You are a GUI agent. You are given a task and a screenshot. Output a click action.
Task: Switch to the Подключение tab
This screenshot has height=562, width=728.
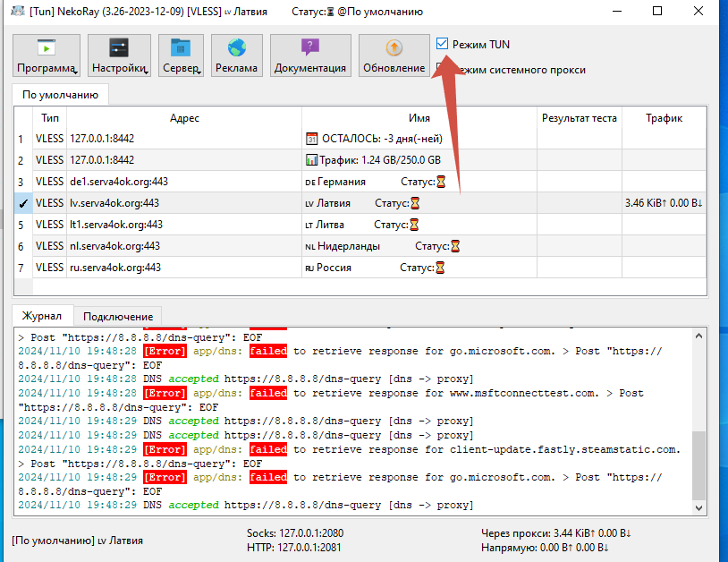pyautogui.click(x=118, y=316)
